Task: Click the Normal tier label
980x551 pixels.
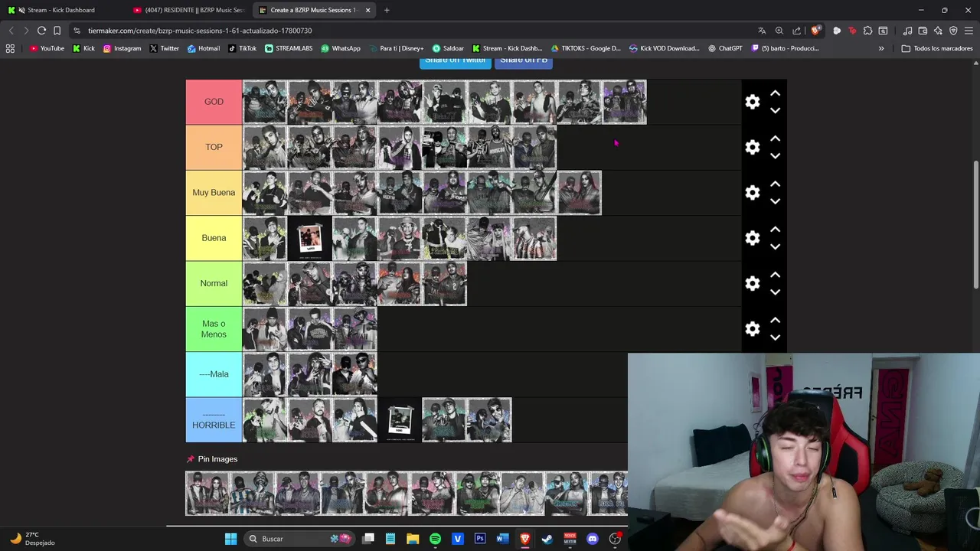Action: click(x=214, y=283)
